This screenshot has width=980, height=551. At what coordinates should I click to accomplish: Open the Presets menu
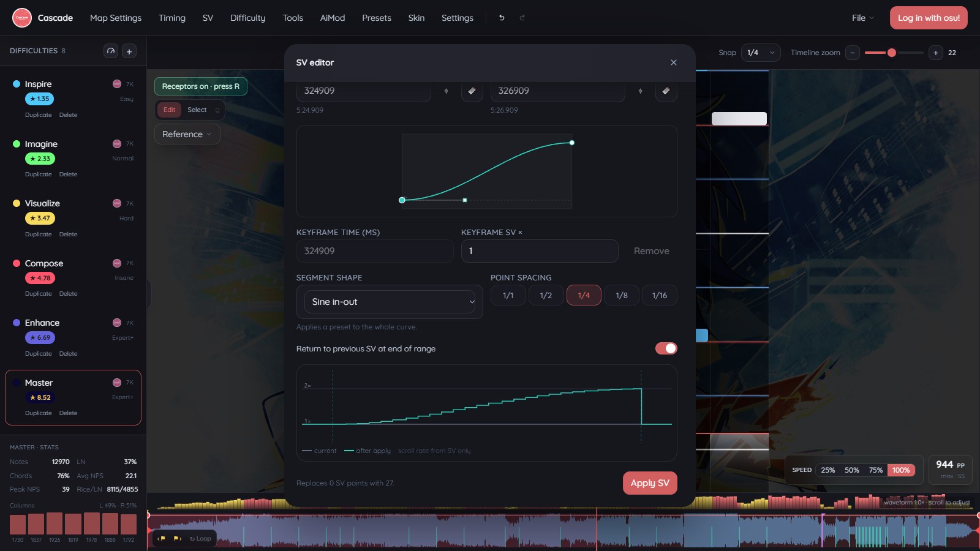pos(377,18)
